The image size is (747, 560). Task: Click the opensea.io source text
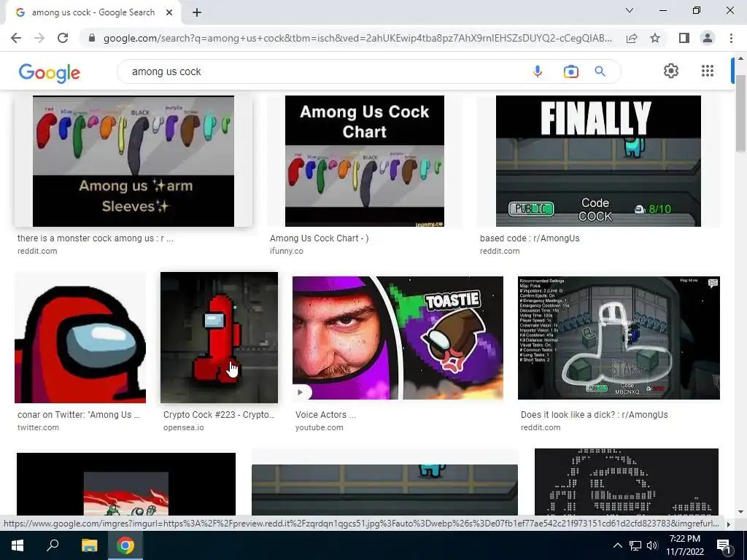[183, 427]
